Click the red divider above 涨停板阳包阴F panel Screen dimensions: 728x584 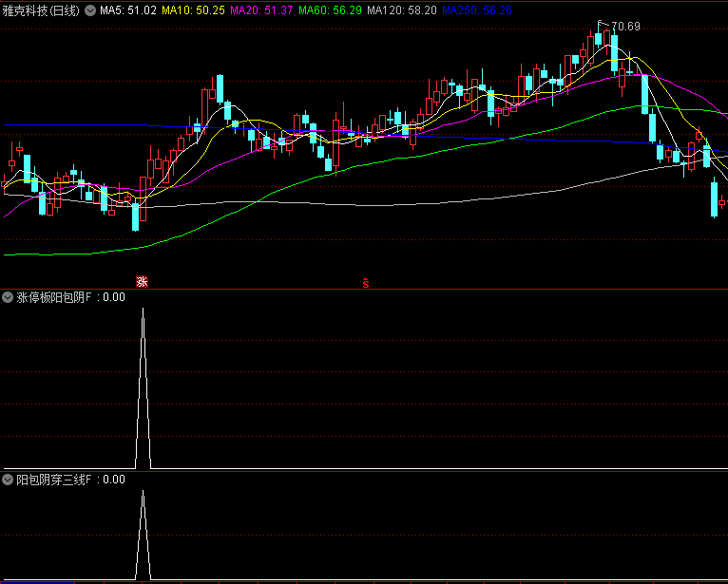pos(364,289)
